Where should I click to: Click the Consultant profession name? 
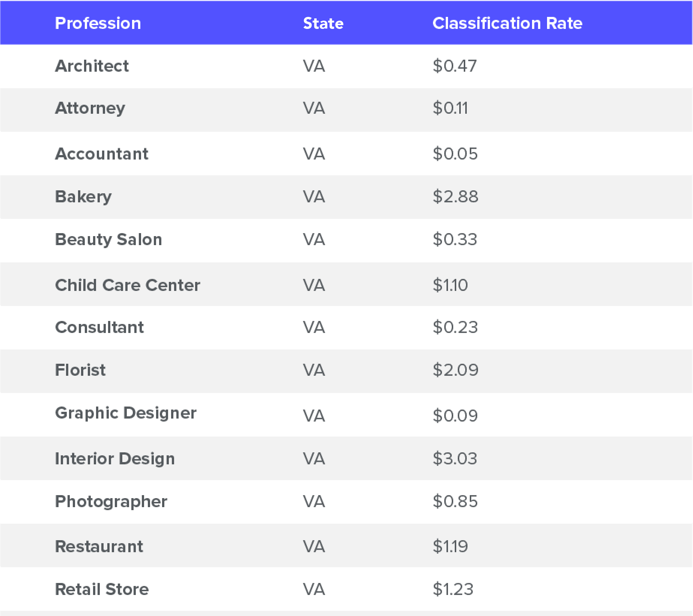click(x=99, y=327)
